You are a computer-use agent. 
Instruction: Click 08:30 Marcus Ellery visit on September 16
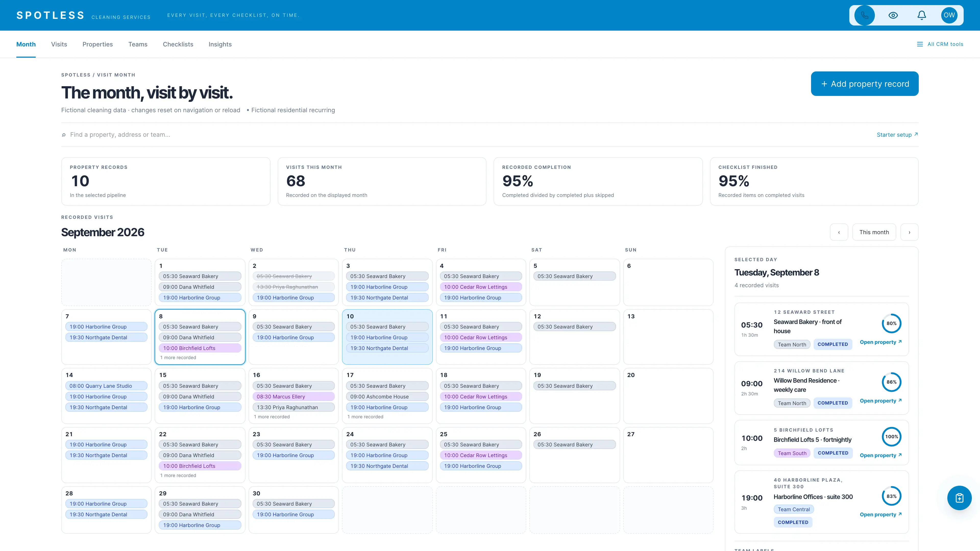293,396
